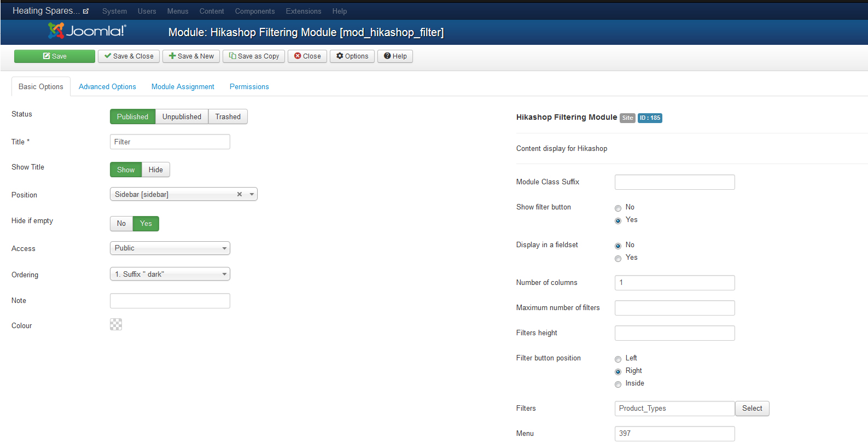Select No for Show filter button

click(x=618, y=208)
